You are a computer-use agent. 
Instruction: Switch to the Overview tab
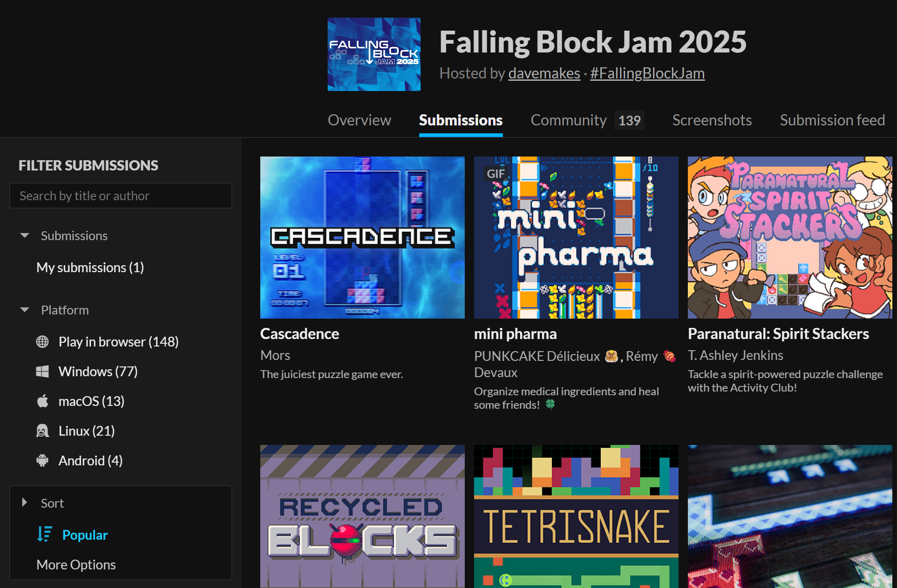[359, 120]
